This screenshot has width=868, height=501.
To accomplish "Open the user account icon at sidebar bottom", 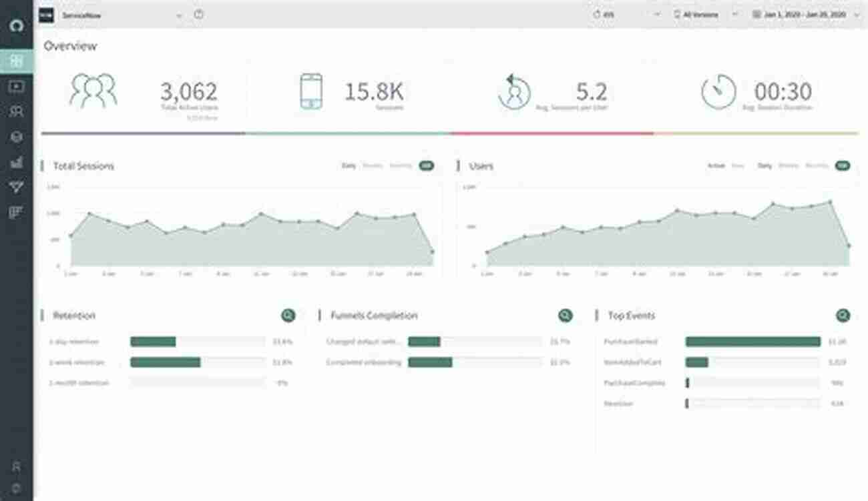I will pyautogui.click(x=17, y=466).
